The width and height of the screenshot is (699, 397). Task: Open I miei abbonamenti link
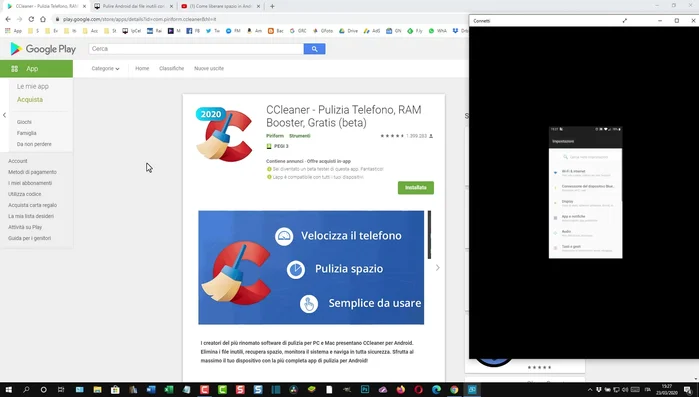(30, 183)
